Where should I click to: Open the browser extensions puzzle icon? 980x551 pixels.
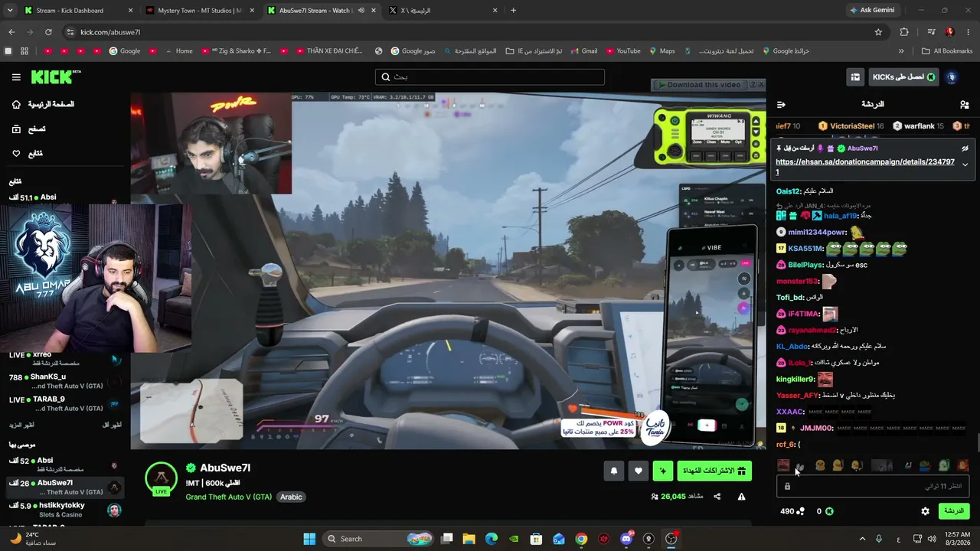(904, 32)
